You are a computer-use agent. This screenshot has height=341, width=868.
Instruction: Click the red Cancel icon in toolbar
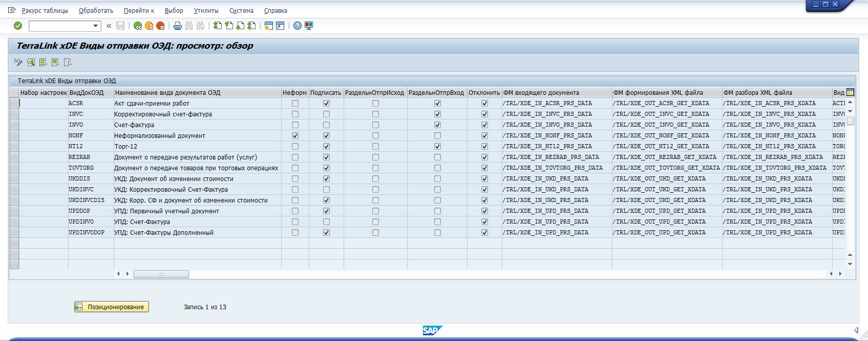[x=160, y=26]
